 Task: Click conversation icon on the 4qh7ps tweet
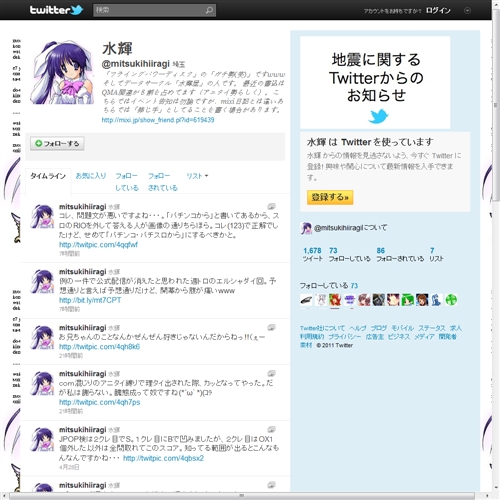(x=272, y=373)
